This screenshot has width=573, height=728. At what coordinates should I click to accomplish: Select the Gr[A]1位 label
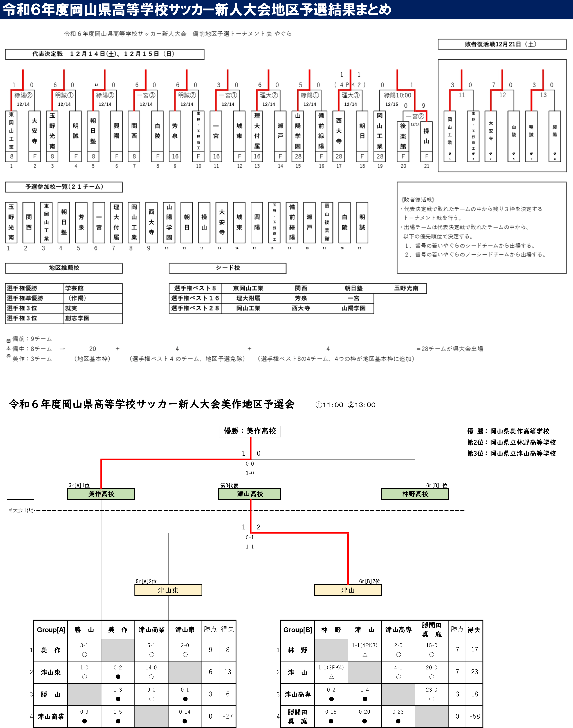[x=79, y=486]
